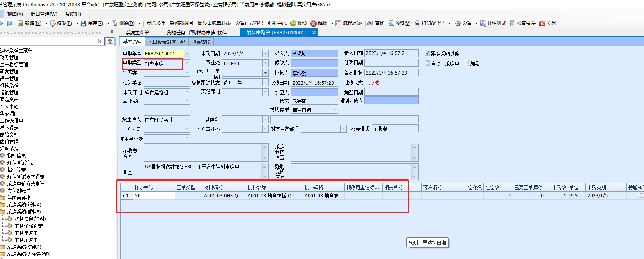
Task: Click the 修改 edit pencil icon
Action: (53, 23)
